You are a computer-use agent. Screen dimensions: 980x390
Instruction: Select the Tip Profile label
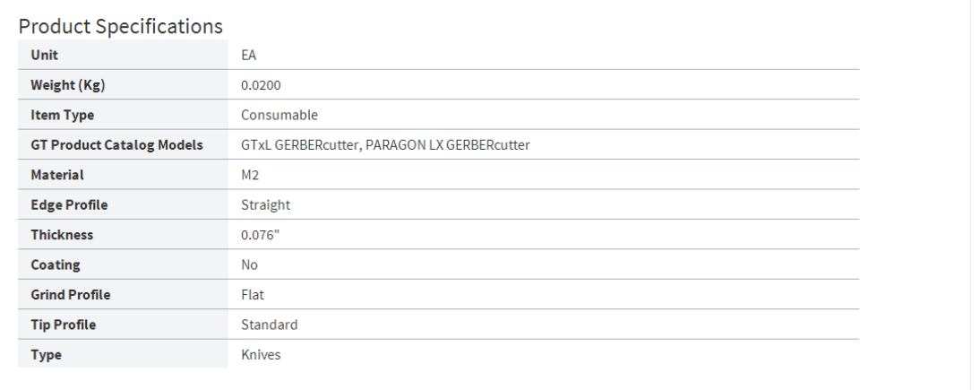(63, 325)
